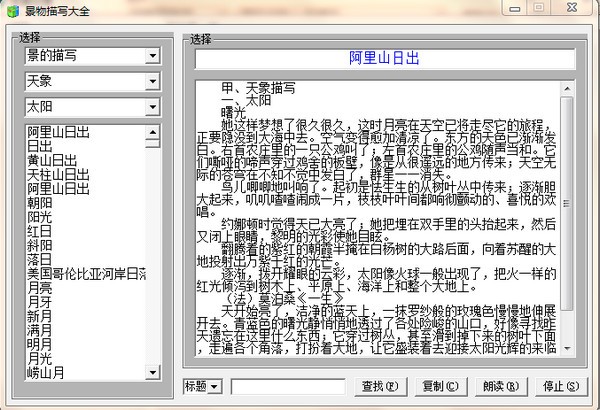This screenshot has width=600, height=410.
Task: Select the 崂山月 entry
Action: (46, 371)
